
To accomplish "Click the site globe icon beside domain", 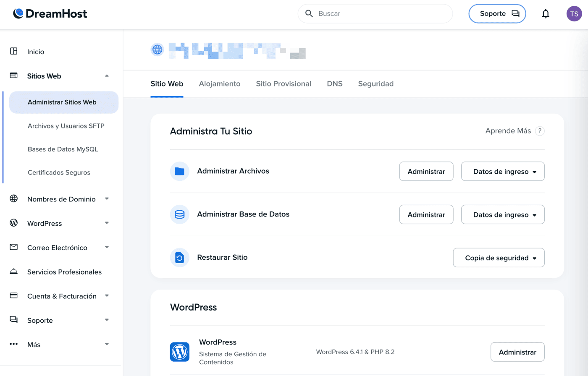I will (x=157, y=50).
